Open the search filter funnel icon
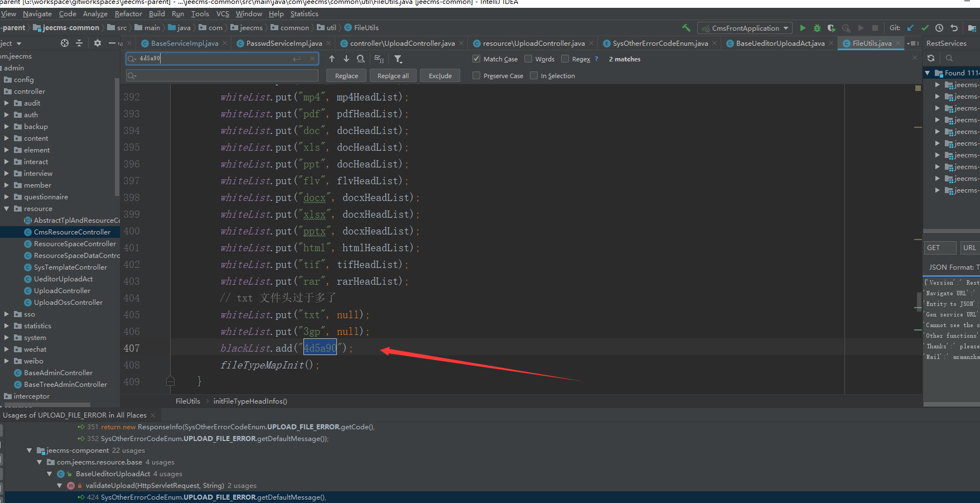 (398, 59)
